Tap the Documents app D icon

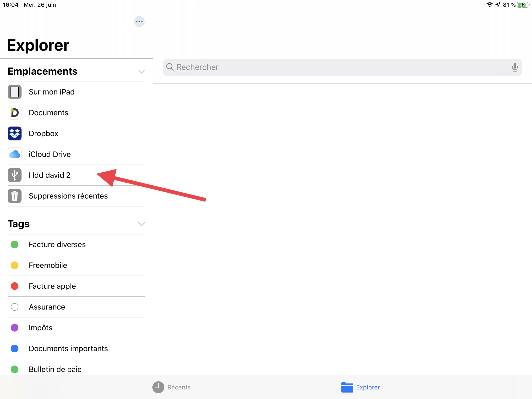pos(14,113)
